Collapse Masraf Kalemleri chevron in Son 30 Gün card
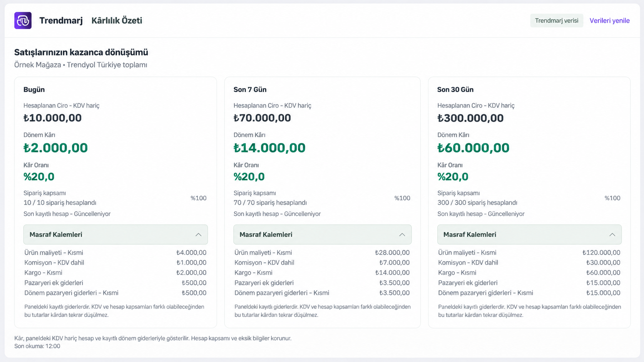This screenshot has height=362, width=644. click(612, 235)
